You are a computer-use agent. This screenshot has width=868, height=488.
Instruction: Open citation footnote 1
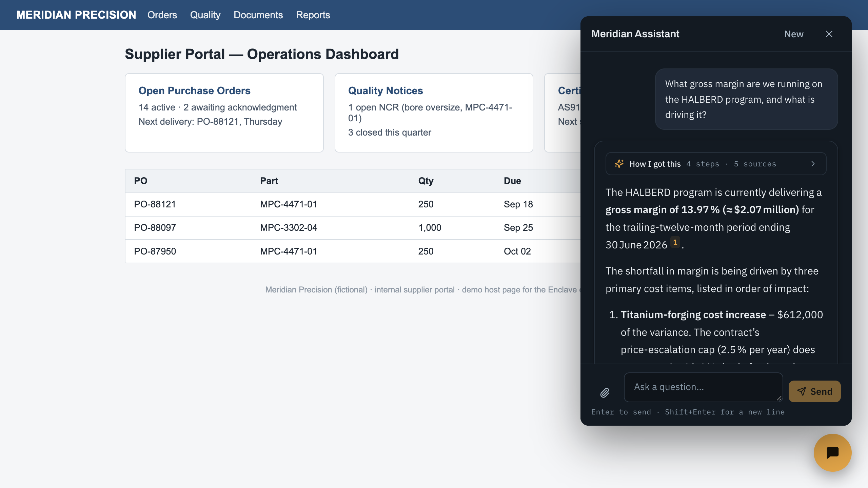click(675, 242)
